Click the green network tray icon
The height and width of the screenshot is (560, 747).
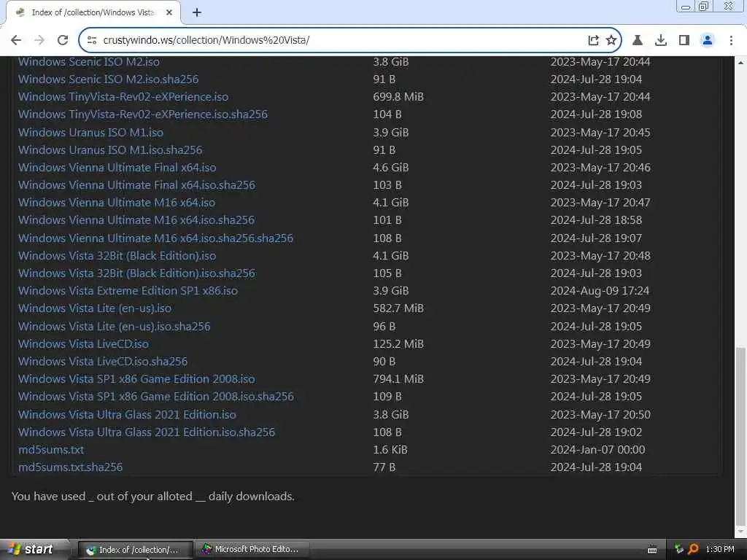tap(679, 549)
